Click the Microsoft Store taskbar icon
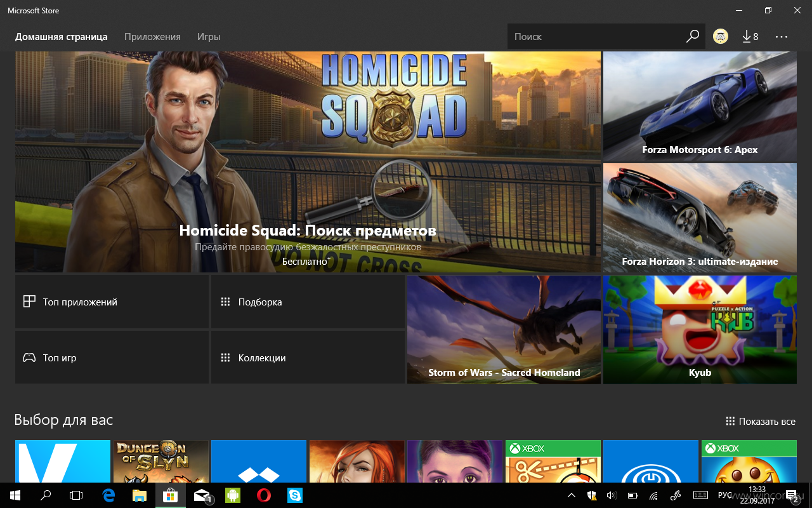 (170, 495)
